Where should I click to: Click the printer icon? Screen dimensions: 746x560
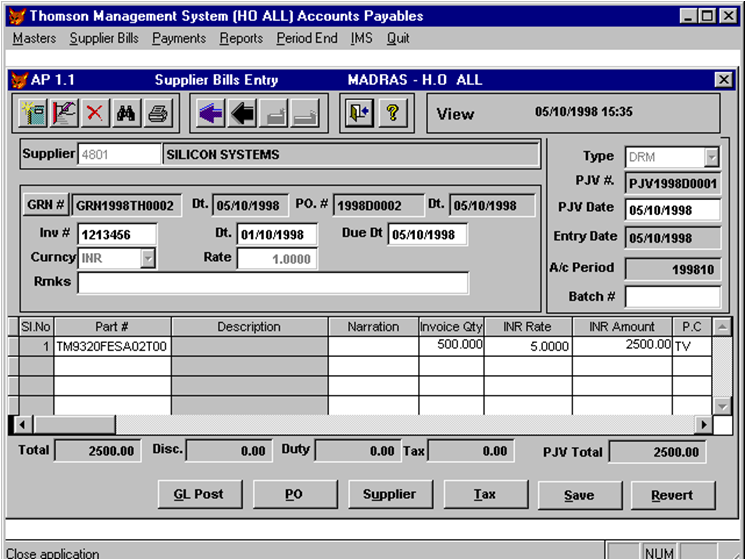tap(157, 114)
